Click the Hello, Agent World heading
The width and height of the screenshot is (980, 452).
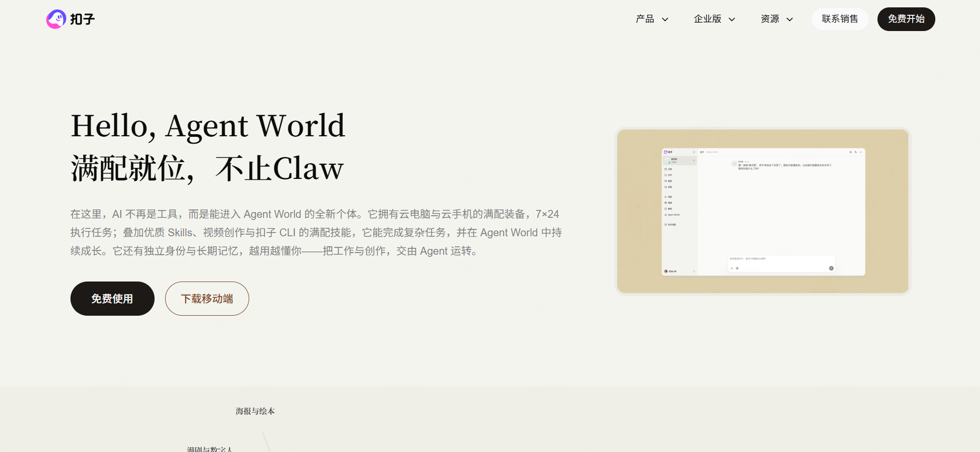pos(208,126)
